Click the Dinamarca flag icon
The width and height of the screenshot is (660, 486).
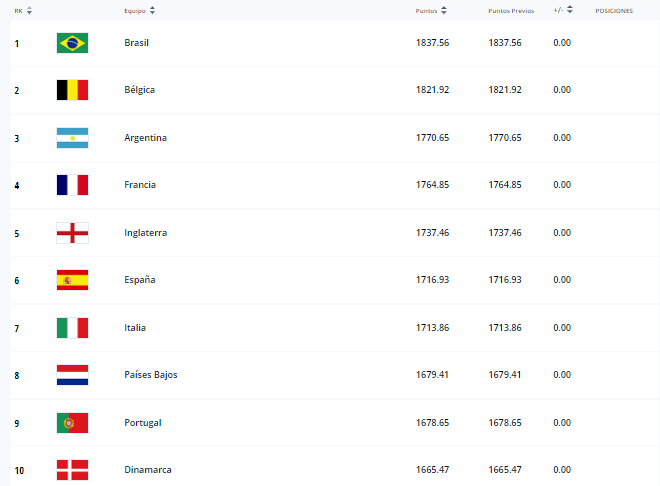(x=72, y=470)
